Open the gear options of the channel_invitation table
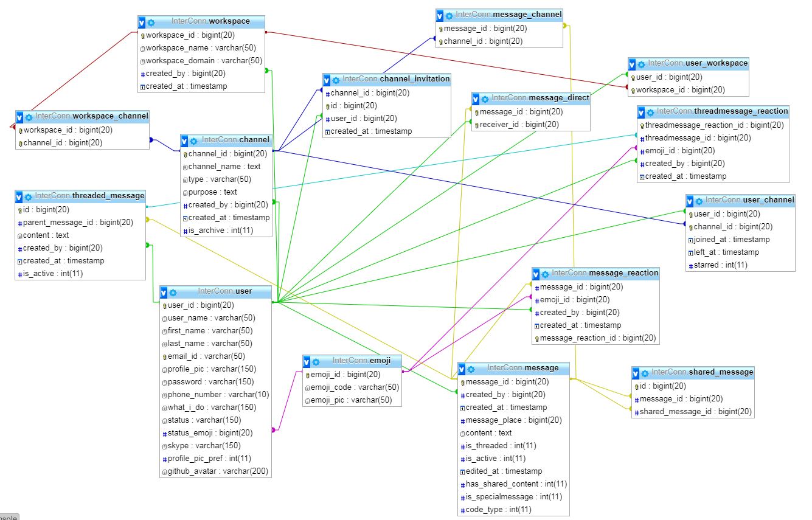The height and width of the screenshot is (520, 812). [336, 80]
